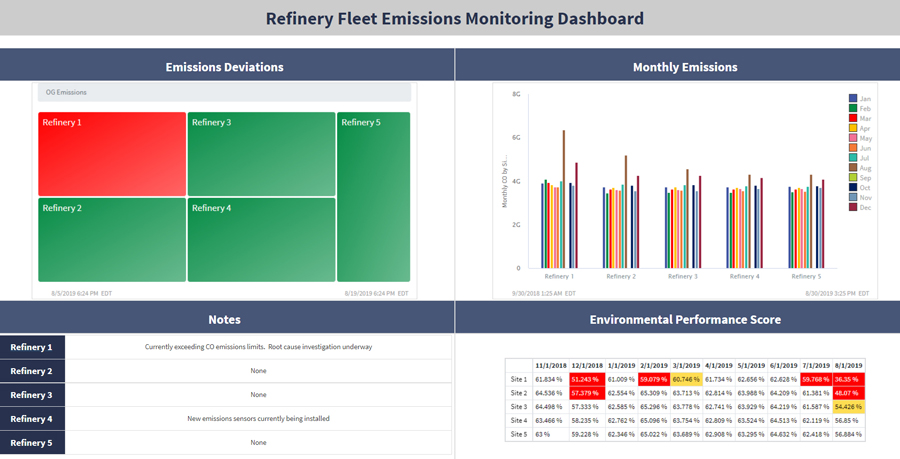The image size is (900, 459).
Task: Click the Refinery 4 treemap tile
Action: pos(261,240)
